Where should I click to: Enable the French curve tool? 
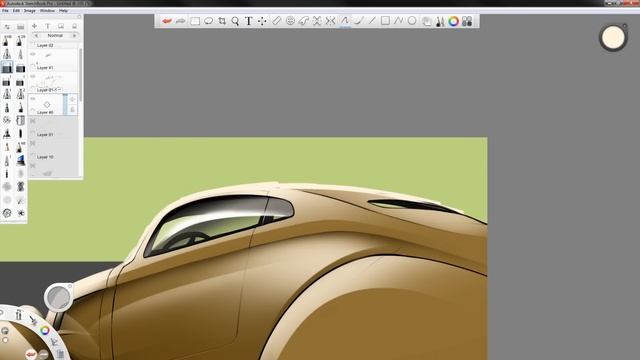point(303,21)
